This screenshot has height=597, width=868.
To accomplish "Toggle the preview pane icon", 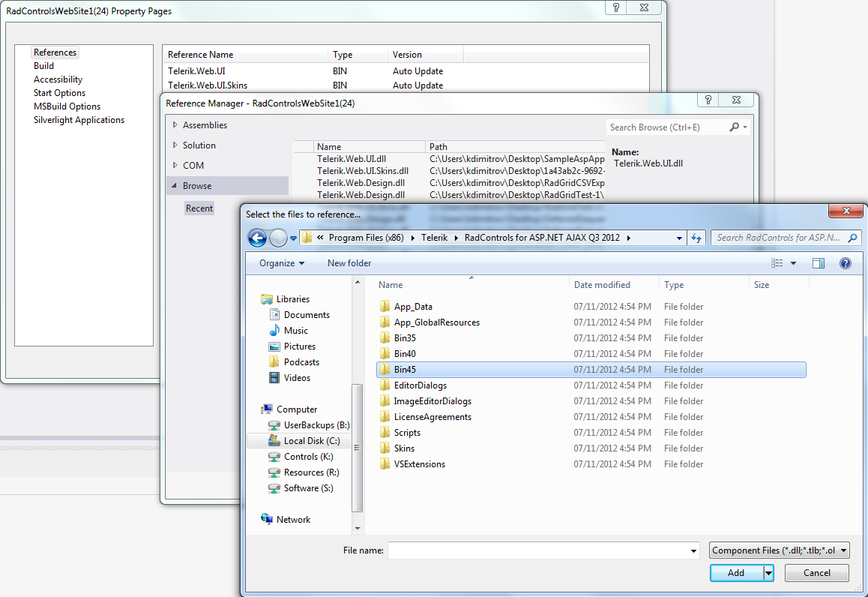I will pos(819,263).
